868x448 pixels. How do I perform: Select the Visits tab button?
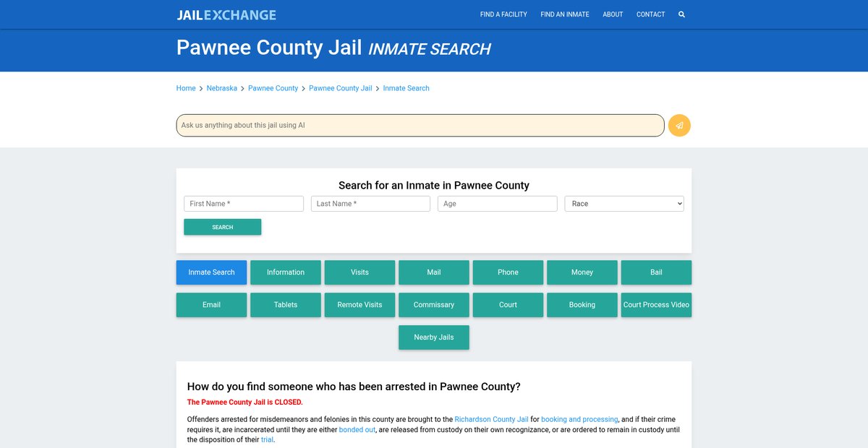tap(359, 272)
